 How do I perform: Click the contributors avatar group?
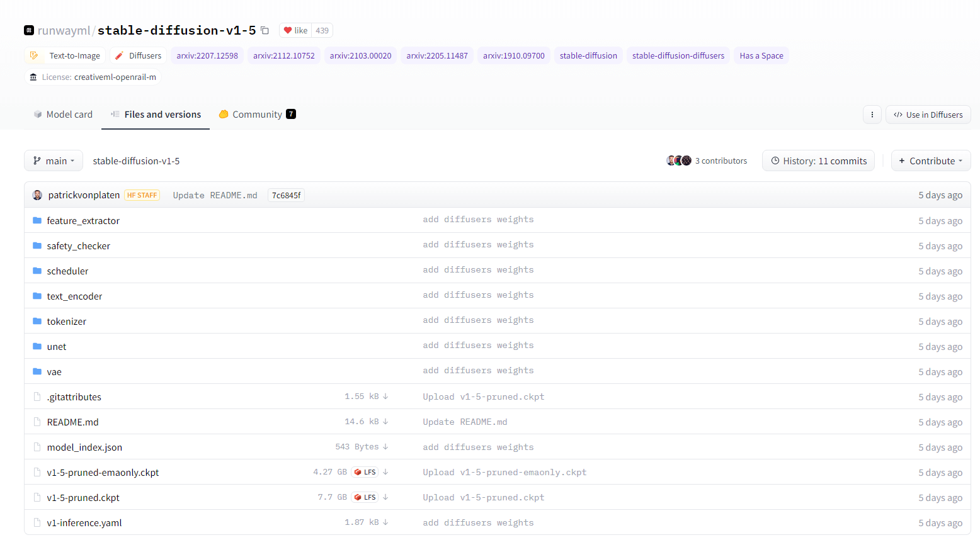click(x=678, y=160)
